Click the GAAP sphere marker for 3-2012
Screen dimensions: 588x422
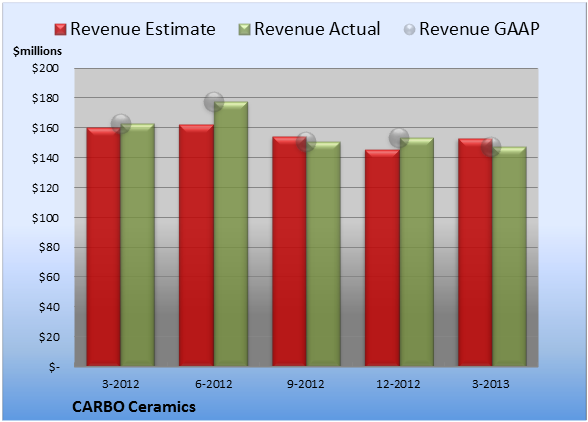(121, 123)
